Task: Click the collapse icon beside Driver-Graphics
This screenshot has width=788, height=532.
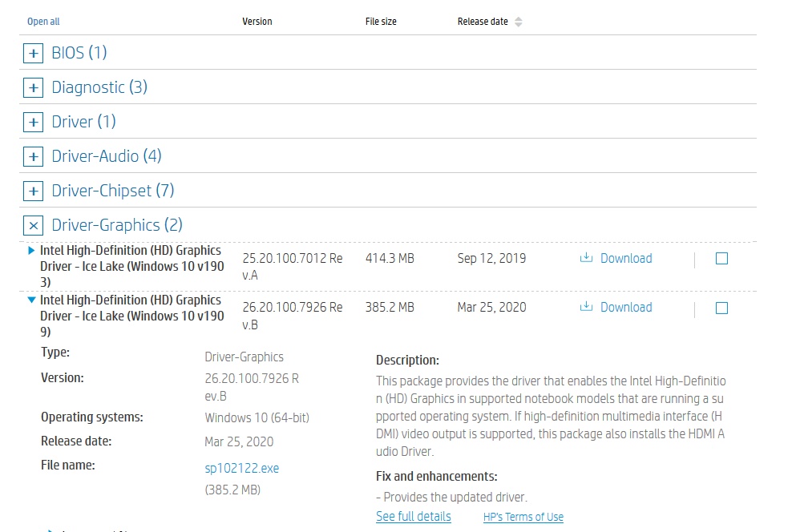Action: pyautogui.click(x=33, y=225)
